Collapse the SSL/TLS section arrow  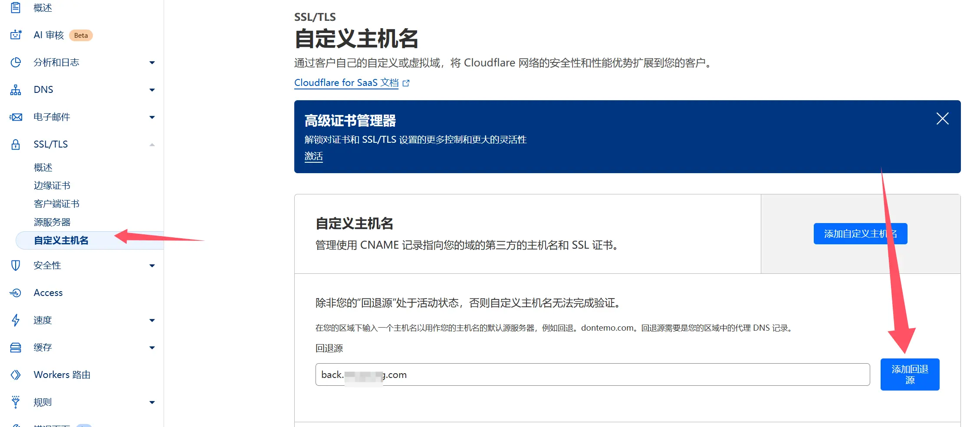(x=152, y=145)
